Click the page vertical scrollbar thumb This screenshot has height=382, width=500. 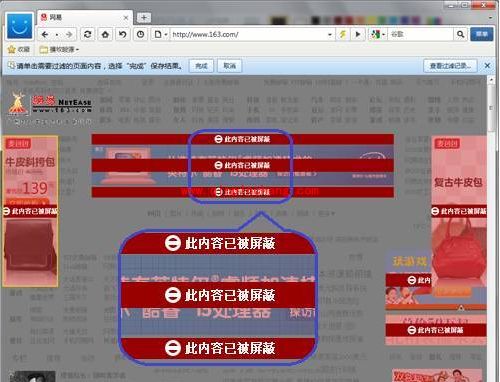(491, 108)
